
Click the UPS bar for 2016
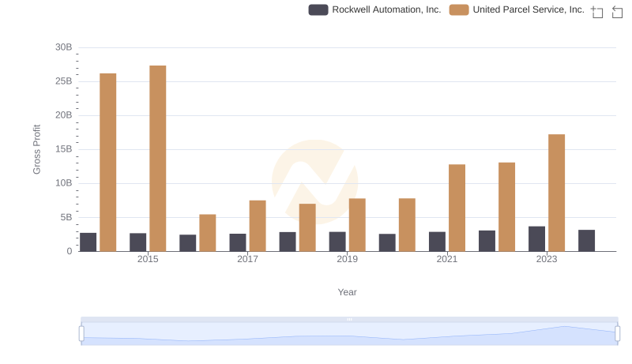[208, 233]
